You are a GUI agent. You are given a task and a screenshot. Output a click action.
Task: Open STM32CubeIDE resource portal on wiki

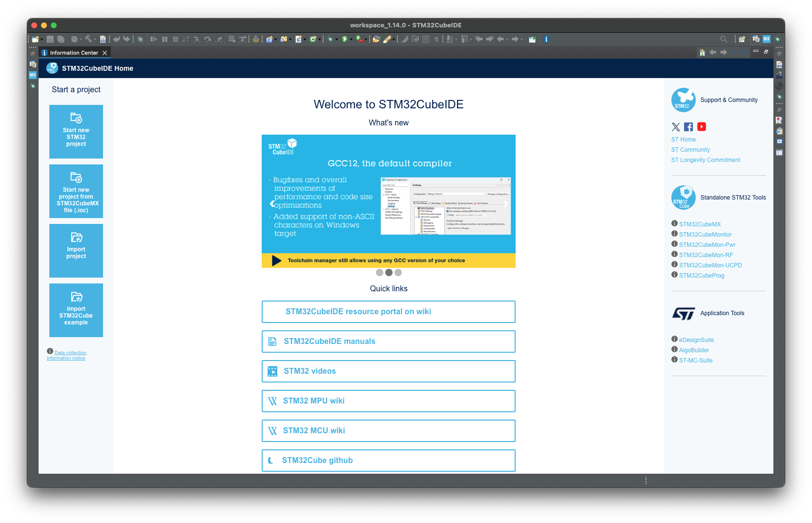point(389,312)
